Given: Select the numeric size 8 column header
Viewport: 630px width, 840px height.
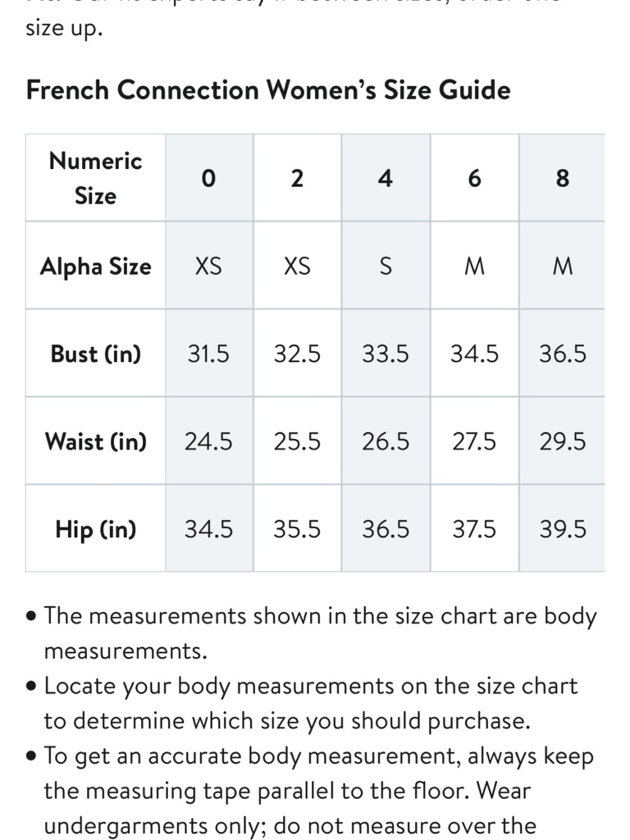Looking at the screenshot, I should click(x=562, y=178).
